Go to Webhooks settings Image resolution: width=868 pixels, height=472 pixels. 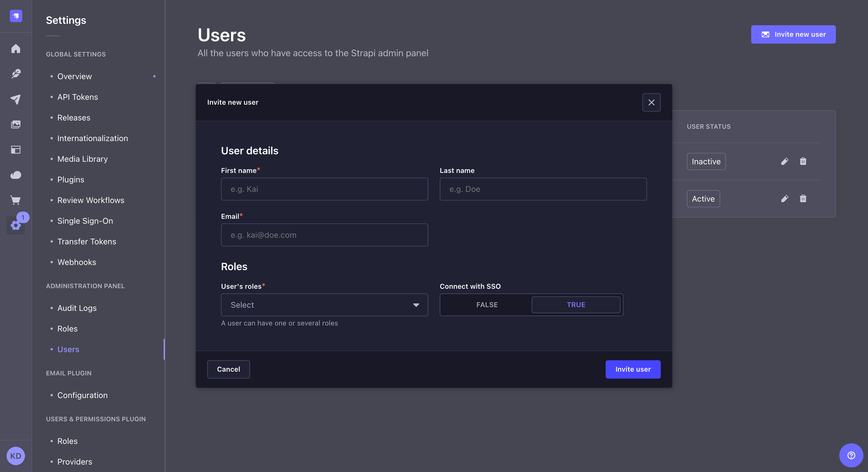point(76,262)
